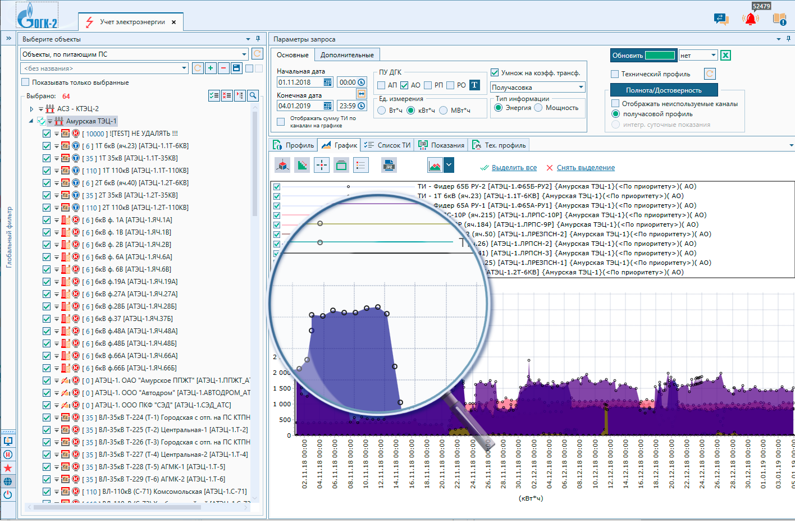Image resolution: width=795 pixels, height=532 pixels.
Task: Open the messages chat bubbles icon
Action: (x=721, y=19)
